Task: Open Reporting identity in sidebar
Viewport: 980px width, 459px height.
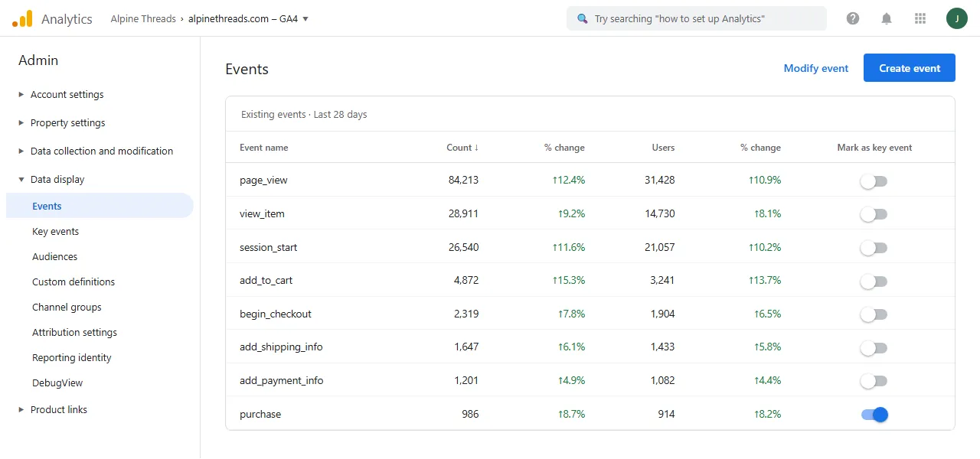Action: [x=72, y=357]
